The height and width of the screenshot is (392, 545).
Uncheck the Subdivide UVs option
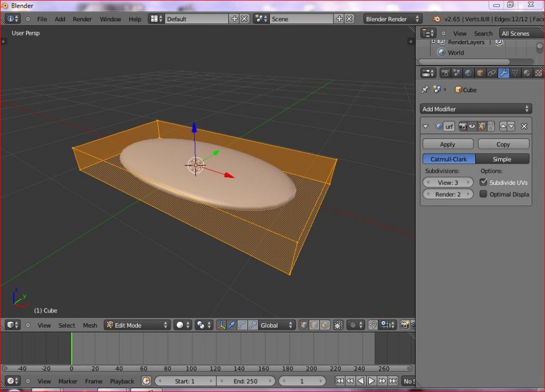click(x=483, y=183)
